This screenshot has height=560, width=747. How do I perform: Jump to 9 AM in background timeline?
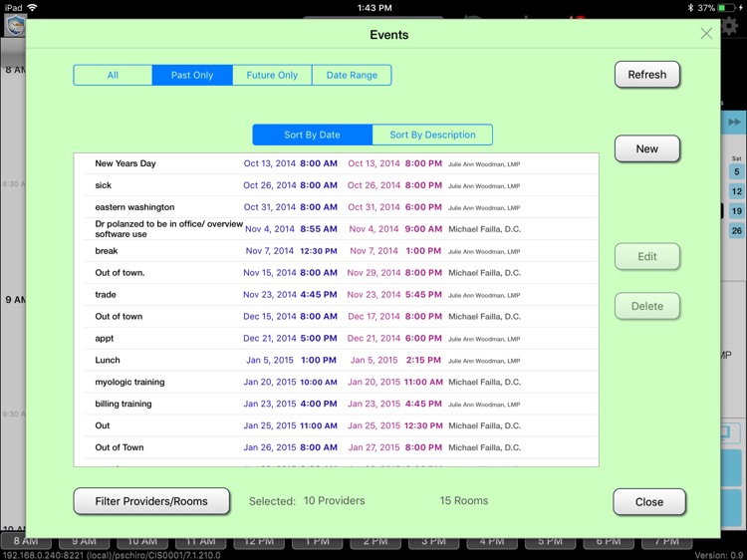[x=84, y=543]
